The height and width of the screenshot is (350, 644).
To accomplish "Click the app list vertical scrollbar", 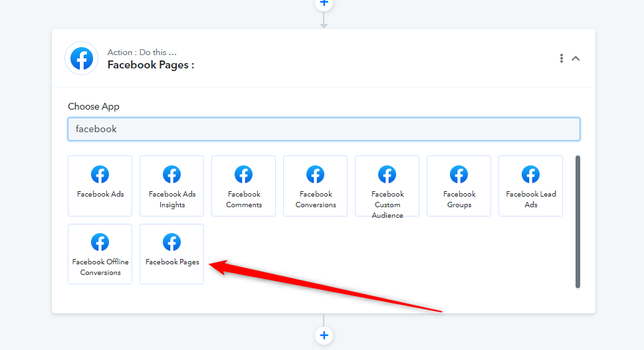I will click(578, 222).
